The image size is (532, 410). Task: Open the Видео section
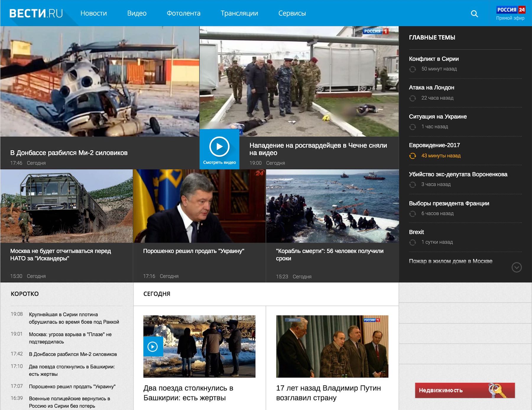[137, 13]
